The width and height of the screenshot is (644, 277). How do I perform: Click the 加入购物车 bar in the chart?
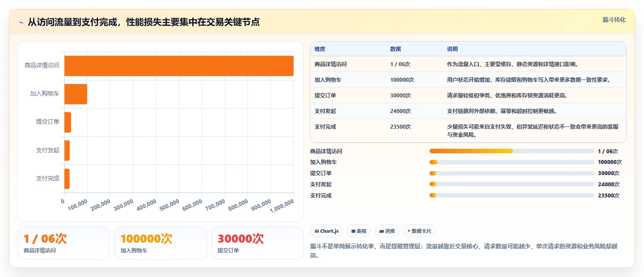76,94
